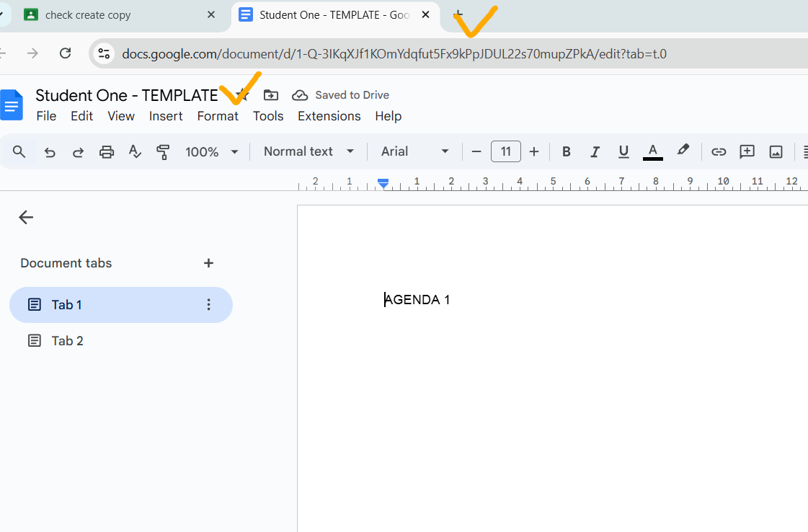The image size is (808, 532).
Task: Toggle italic formatting
Action: (595, 151)
